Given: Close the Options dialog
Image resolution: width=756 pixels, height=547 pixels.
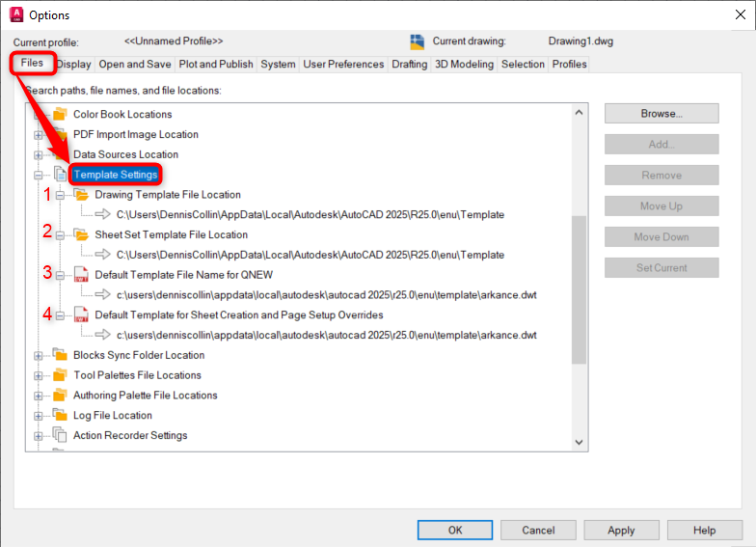Looking at the screenshot, I should pos(741,15).
